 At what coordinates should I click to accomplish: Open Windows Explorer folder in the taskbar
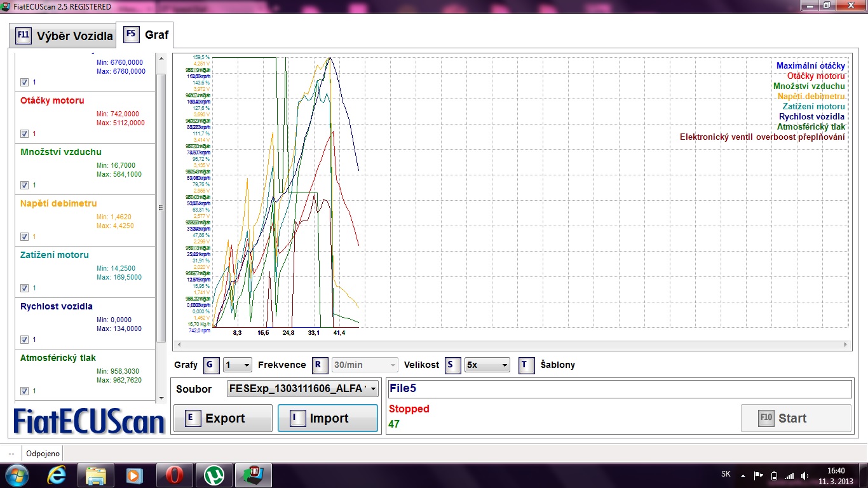click(x=96, y=475)
